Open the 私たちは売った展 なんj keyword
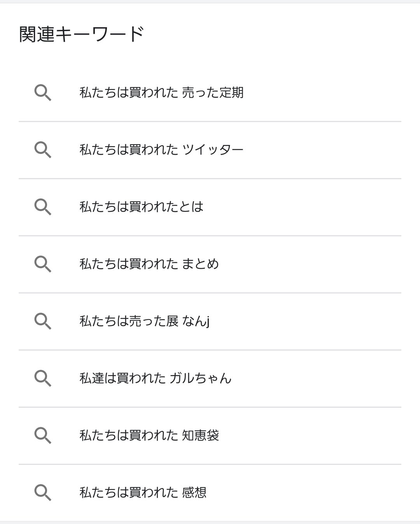This screenshot has width=420, height=524. coord(144,321)
